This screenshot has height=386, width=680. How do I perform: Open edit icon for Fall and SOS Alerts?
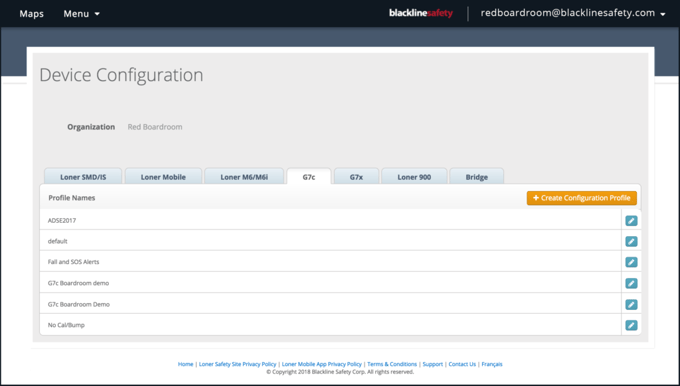pyautogui.click(x=631, y=262)
